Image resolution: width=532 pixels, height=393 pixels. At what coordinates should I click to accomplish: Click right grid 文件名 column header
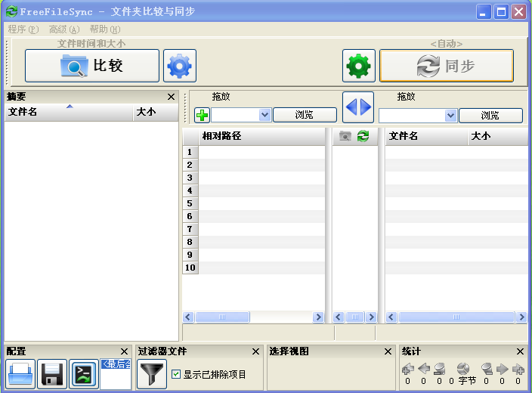pyautogui.click(x=426, y=137)
